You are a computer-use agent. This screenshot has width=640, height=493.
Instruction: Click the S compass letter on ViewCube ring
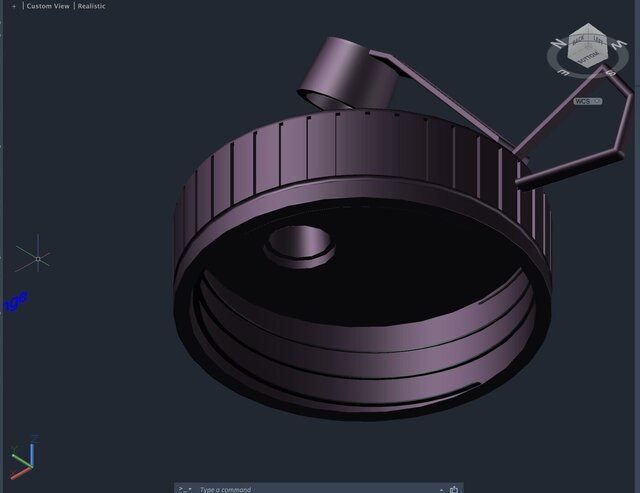pyautogui.click(x=611, y=73)
